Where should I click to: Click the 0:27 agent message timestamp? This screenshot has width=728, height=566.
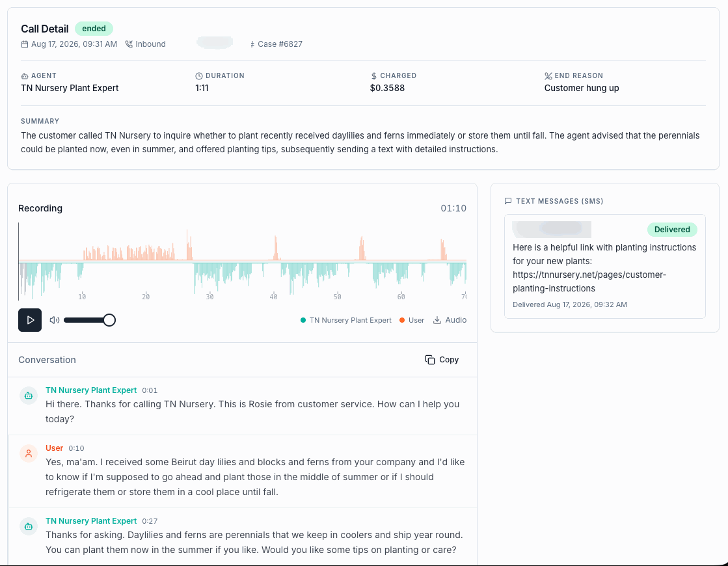coord(150,521)
